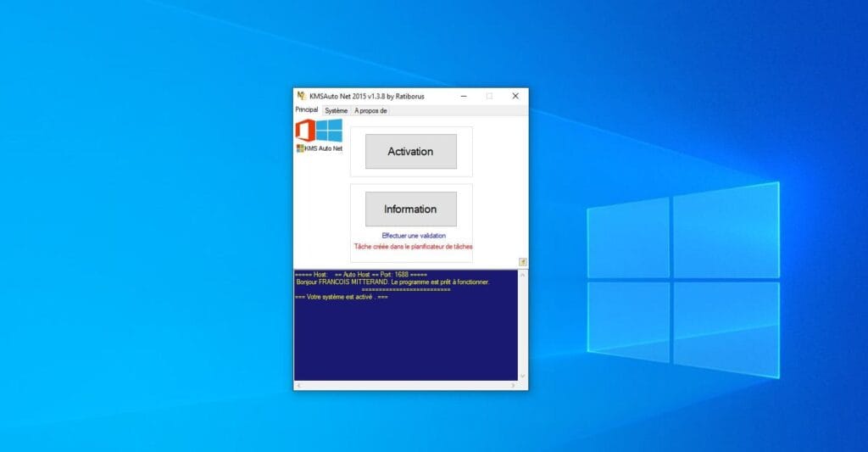Open the A propos de tab
868x452 pixels.
[x=370, y=110]
